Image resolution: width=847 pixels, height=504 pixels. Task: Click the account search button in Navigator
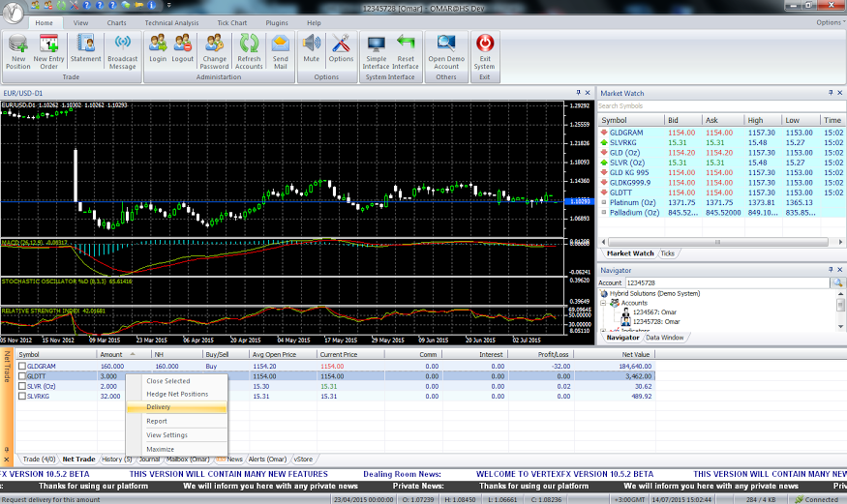(837, 282)
